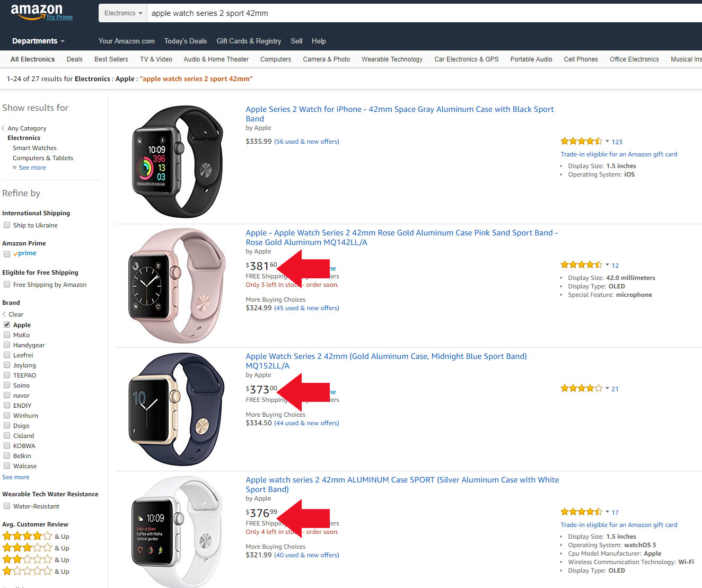Click the search input field
The height and width of the screenshot is (588, 702).
pos(424,13)
